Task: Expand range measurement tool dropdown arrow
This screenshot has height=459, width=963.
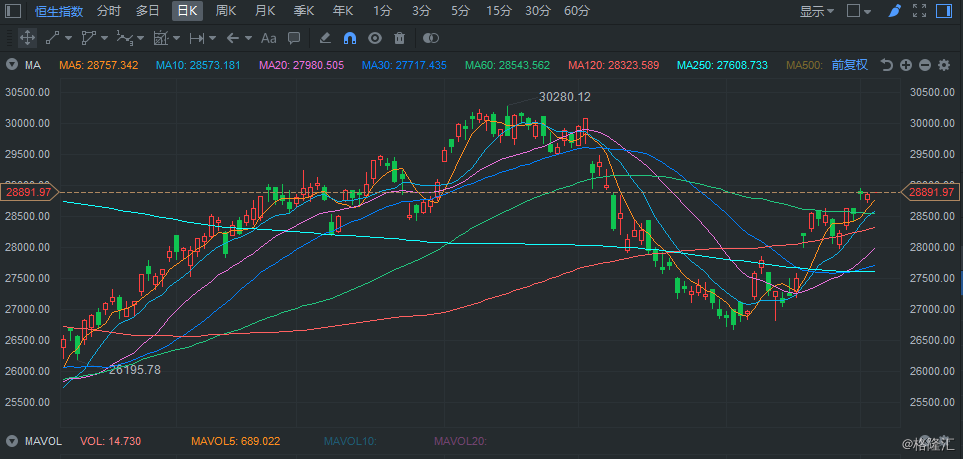Action: tap(212, 38)
